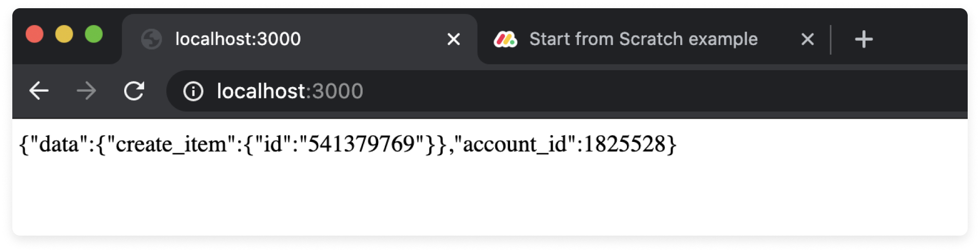980x252 pixels.
Task: Click the red close window button
Action: pyautogui.click(x=34, y=34)
